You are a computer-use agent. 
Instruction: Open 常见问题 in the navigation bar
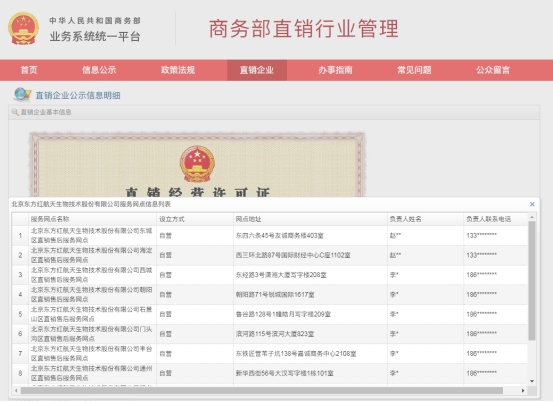[414, 70]
